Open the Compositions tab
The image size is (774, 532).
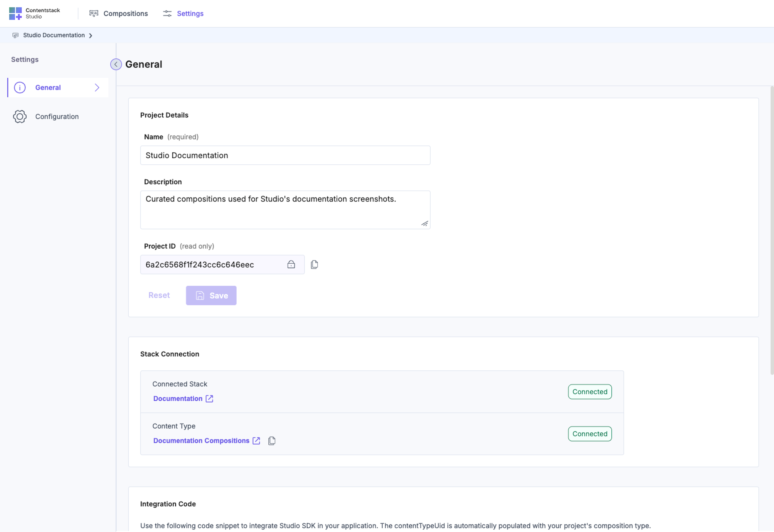point(118,13)
